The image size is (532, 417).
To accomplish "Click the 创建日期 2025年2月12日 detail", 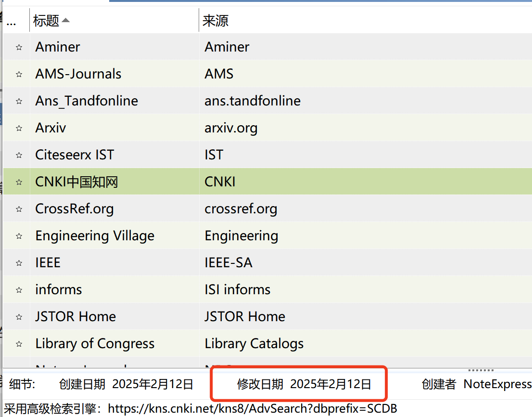I will point(126,384).
